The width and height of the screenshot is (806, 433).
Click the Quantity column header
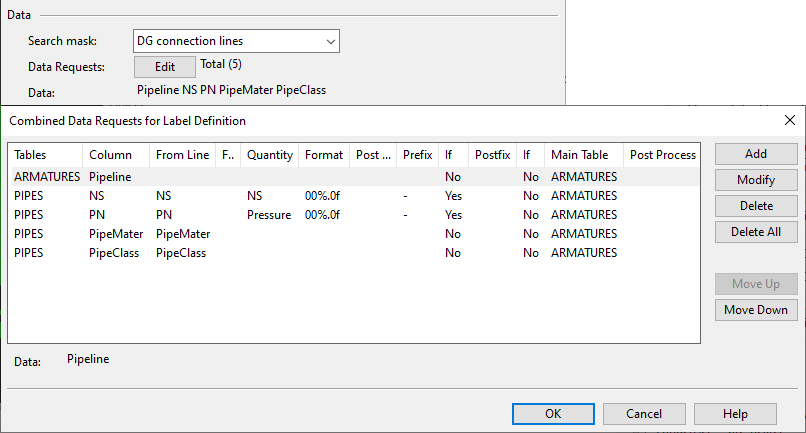(269, 155)
